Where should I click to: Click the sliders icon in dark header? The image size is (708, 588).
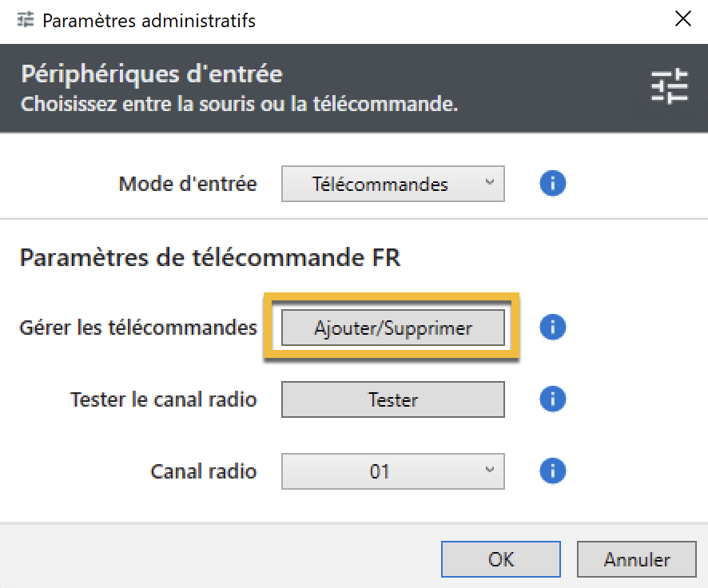(x=669, y=85)
